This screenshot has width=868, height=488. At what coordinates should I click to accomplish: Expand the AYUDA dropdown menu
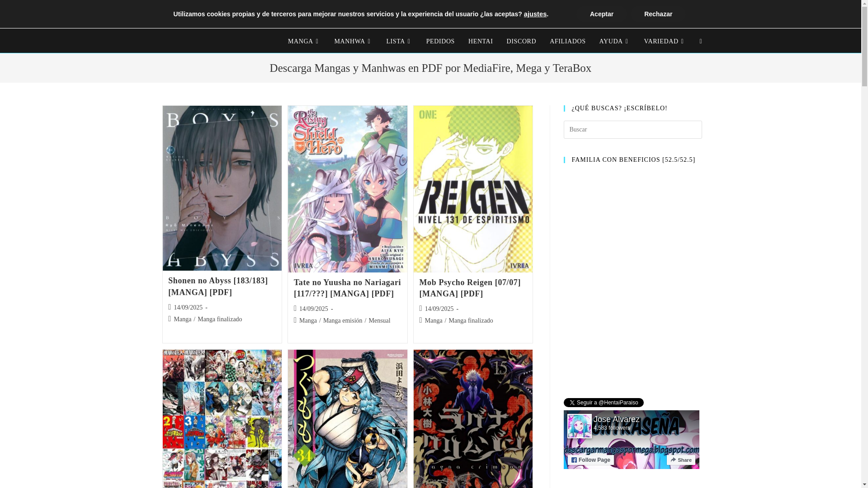tap(614, 41)
